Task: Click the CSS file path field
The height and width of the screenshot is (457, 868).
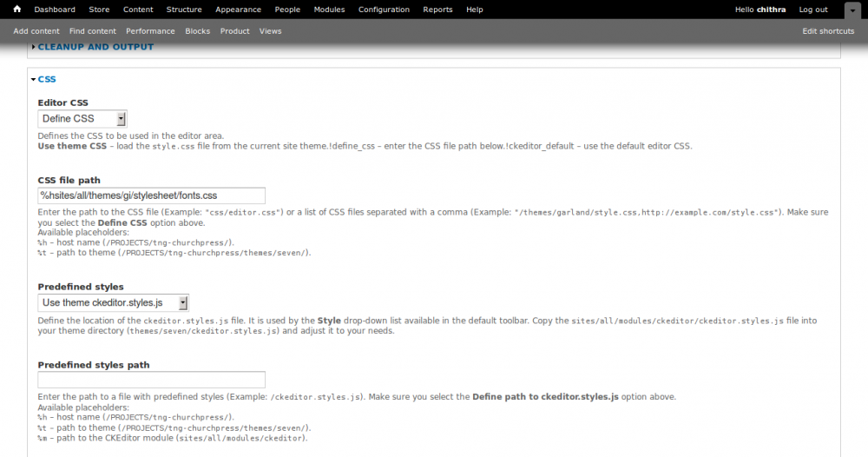Action: click(x=151, y=195)
